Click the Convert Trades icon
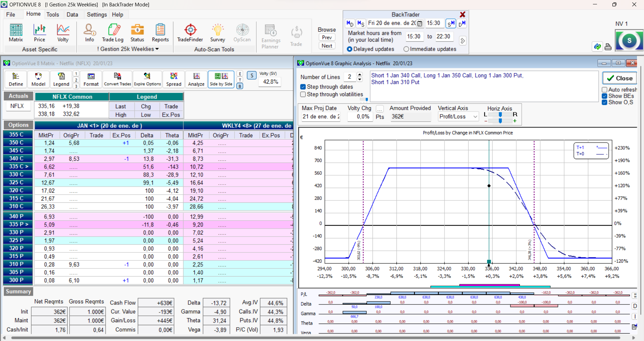The height and width of the screenshot is (341, 644). click(x=117, y=79)
